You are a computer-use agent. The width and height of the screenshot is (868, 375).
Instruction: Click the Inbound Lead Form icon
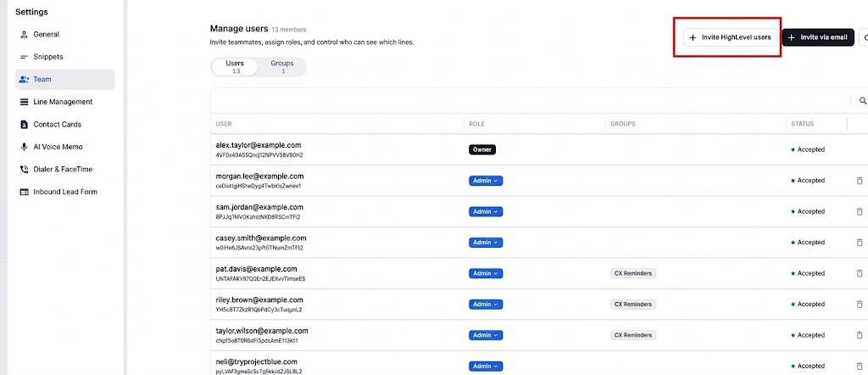coord(24,192)
